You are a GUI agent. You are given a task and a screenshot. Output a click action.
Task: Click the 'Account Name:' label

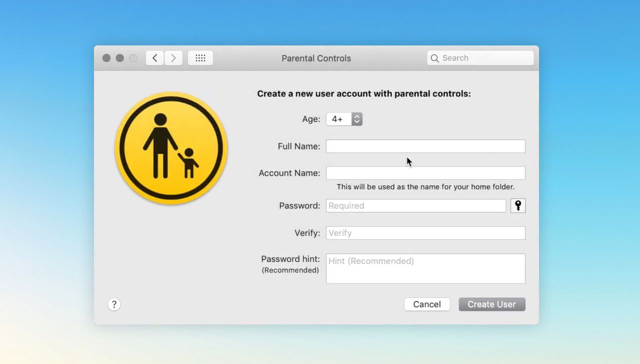(x=289, y=173)
